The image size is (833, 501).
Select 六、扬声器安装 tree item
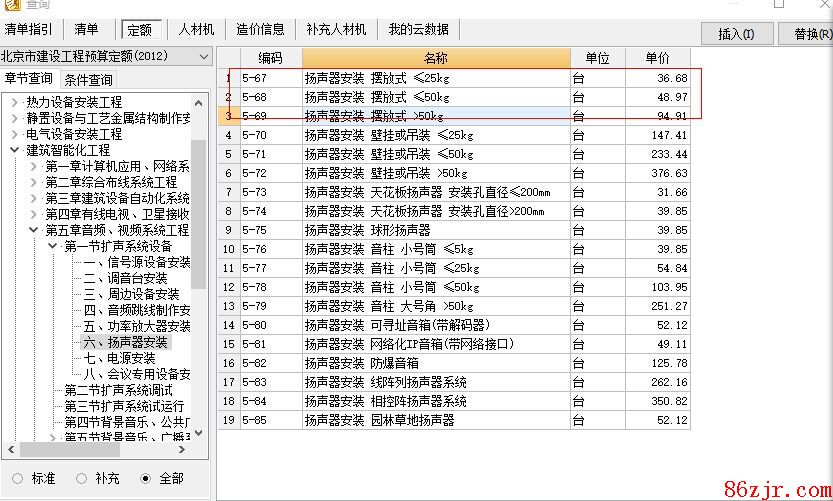[x=125, y=342]
